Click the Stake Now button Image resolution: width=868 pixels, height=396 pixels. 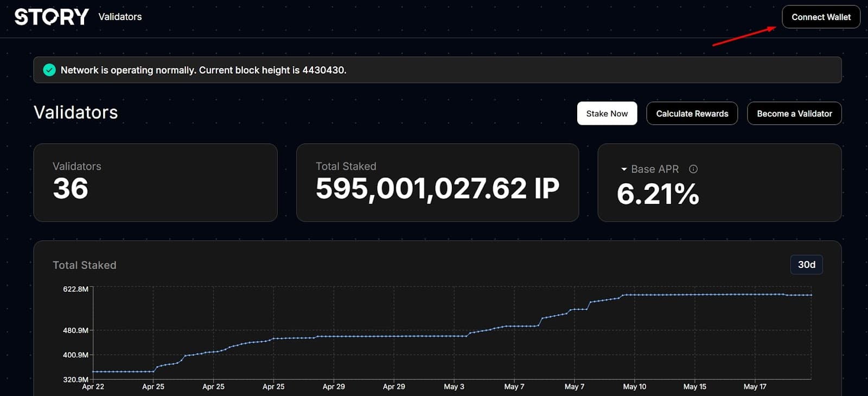click(x=607, y=113)
